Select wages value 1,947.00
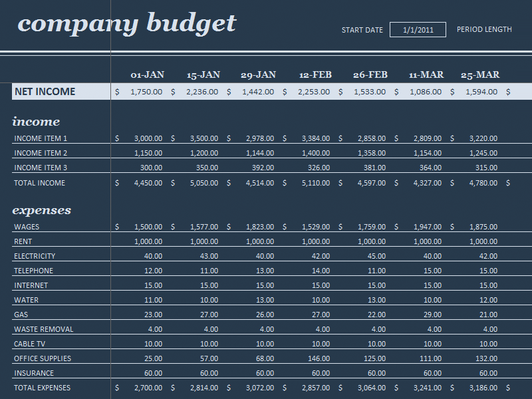Screen dimensions: 532x399 tap(428, 227)
